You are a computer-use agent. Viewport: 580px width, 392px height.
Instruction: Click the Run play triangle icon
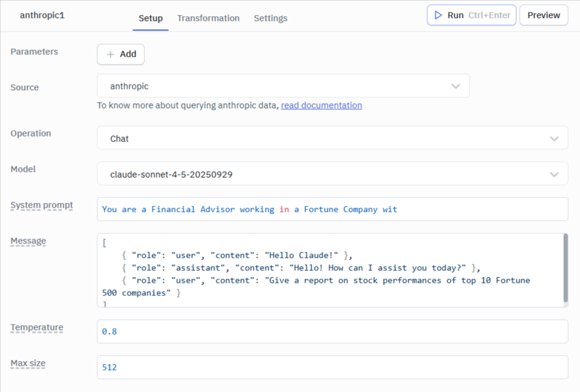[438, 15]
